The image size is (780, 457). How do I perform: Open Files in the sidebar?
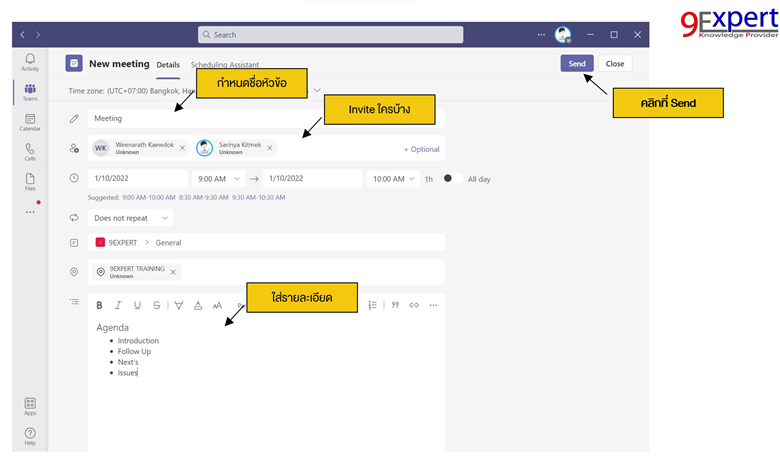point(30,182)
